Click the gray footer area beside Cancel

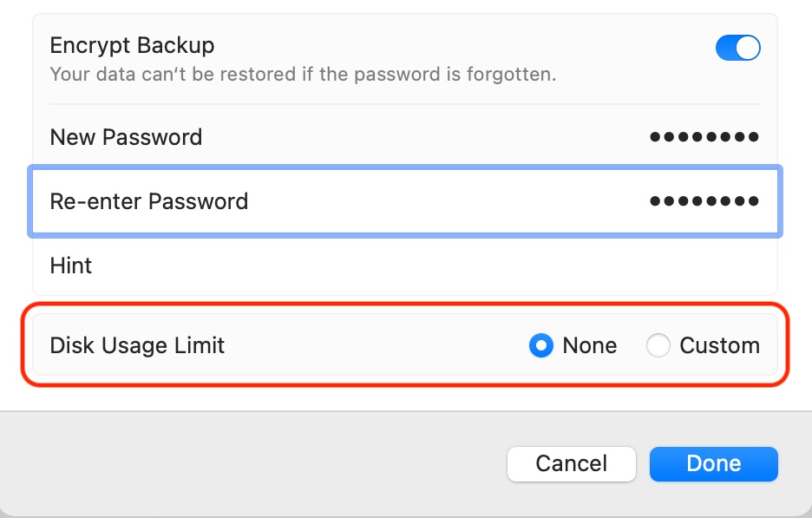click(260, 464)
